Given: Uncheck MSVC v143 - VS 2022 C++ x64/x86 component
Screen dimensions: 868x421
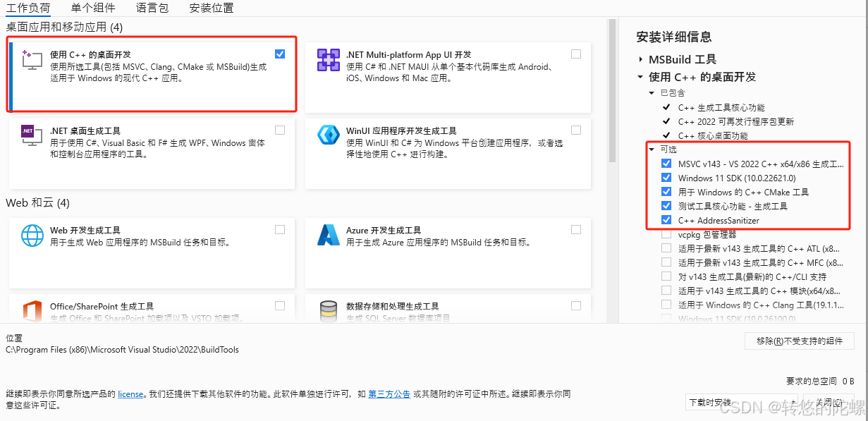Looking at the screenshot, I should (666, 164).
